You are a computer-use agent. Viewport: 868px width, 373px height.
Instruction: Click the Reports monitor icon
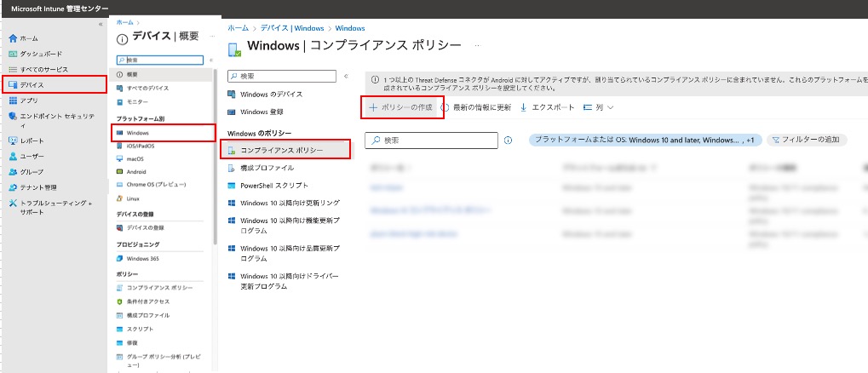coord(14,141)
